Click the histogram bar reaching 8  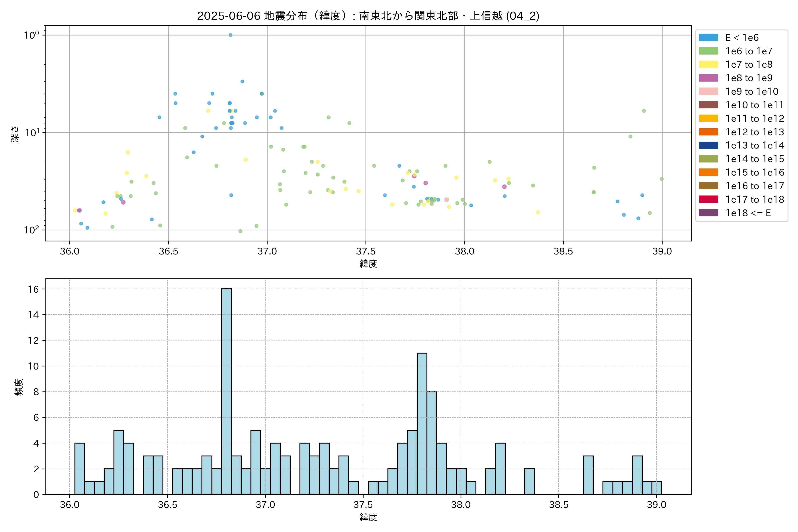[432, 443]
